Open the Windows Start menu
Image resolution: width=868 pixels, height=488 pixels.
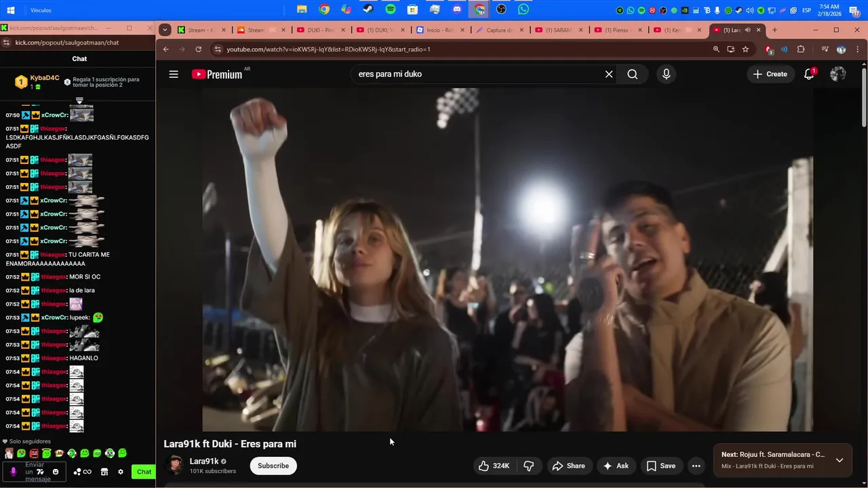point(12,10)
